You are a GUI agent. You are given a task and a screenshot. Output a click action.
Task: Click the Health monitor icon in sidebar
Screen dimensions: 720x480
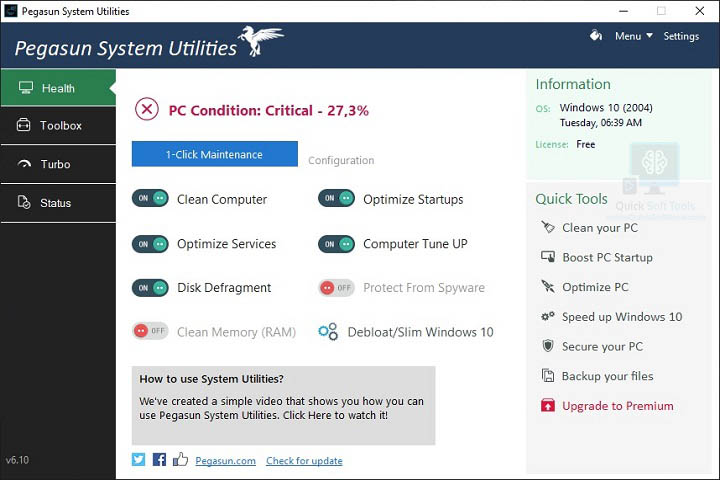[26, 87]
